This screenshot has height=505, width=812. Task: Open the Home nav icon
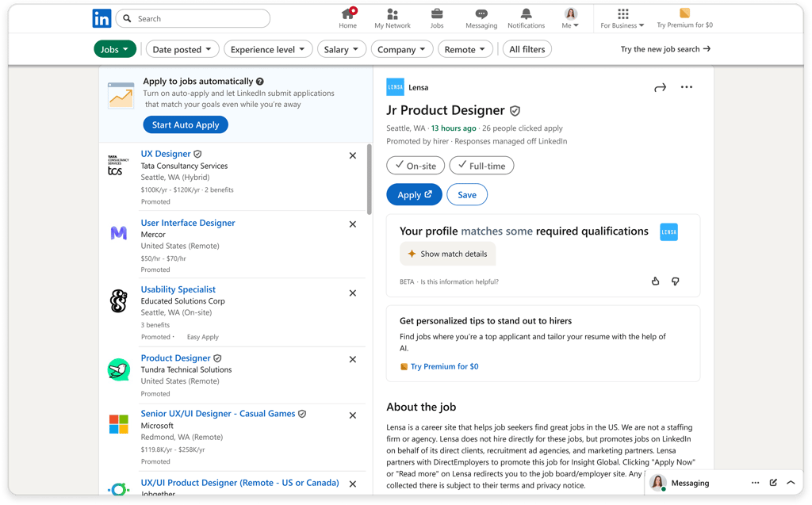[x=348, y=14]
